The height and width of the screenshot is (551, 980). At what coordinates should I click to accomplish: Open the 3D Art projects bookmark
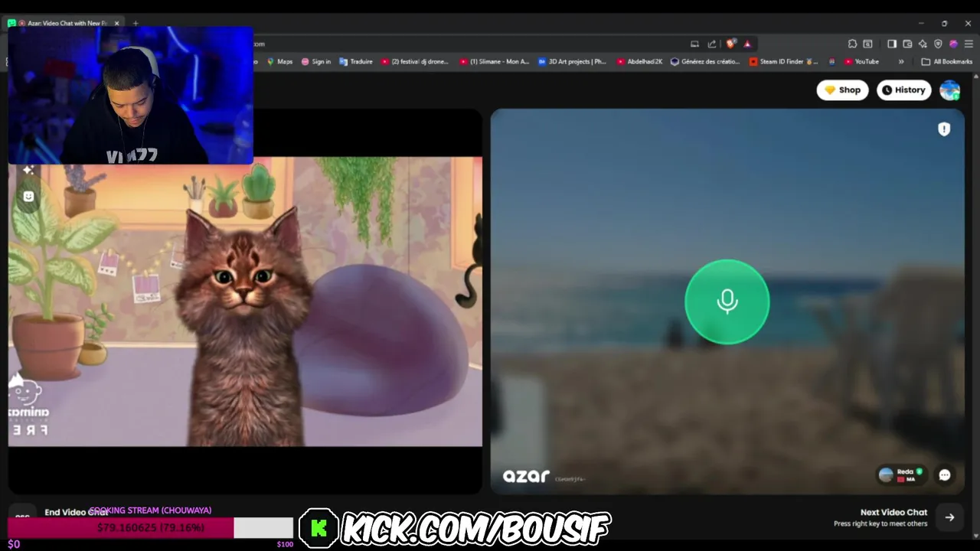[573, 61]
